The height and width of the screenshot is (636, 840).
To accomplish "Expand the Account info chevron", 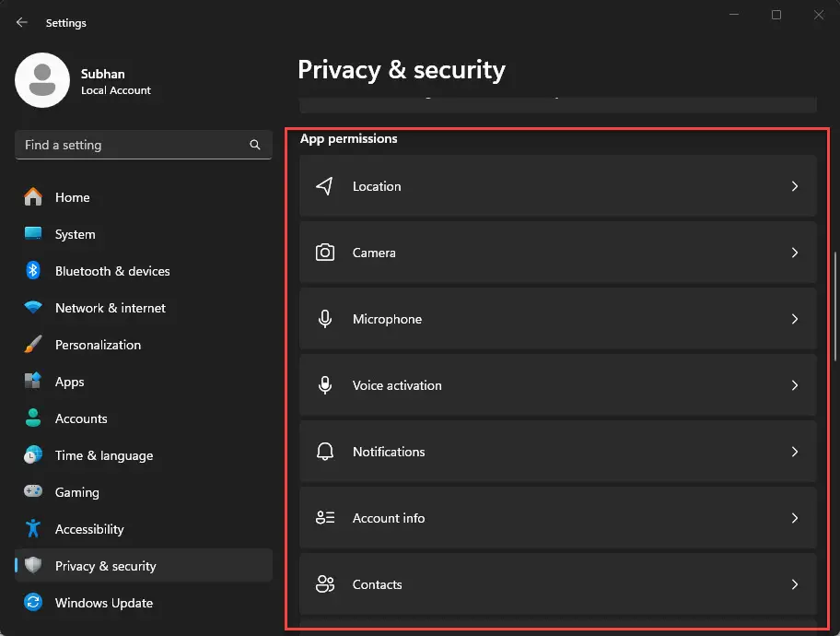I will (795, 518).
